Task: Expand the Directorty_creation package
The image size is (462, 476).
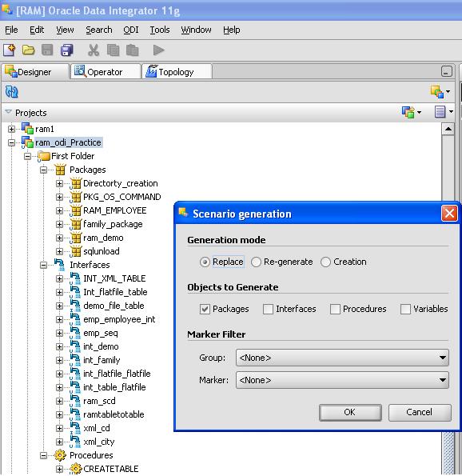Action: tap(59, 184)
